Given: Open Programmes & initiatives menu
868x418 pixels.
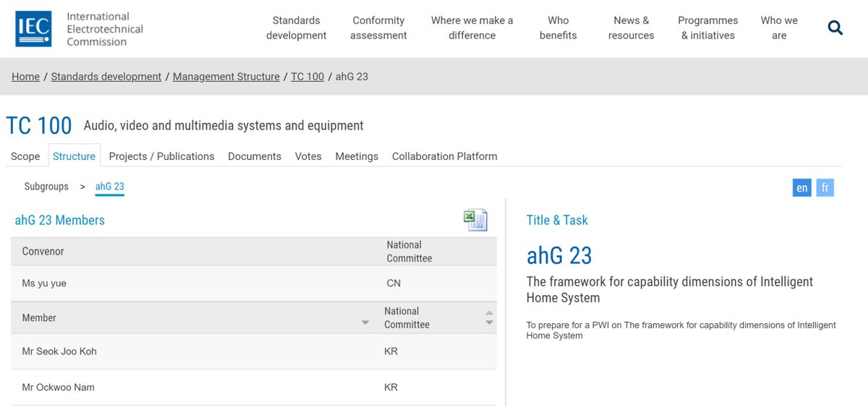Looking at the screenshot, I should [x=707, y=28].
